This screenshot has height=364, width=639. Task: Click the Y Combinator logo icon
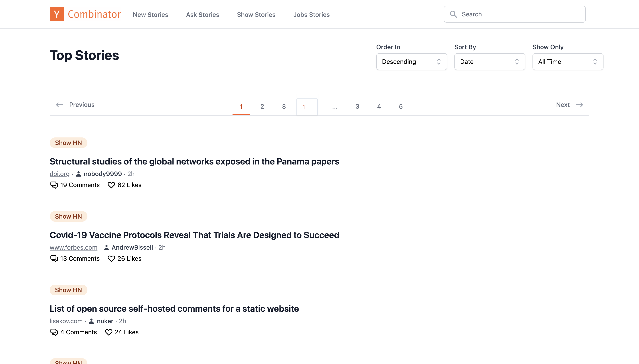[57, 14]
